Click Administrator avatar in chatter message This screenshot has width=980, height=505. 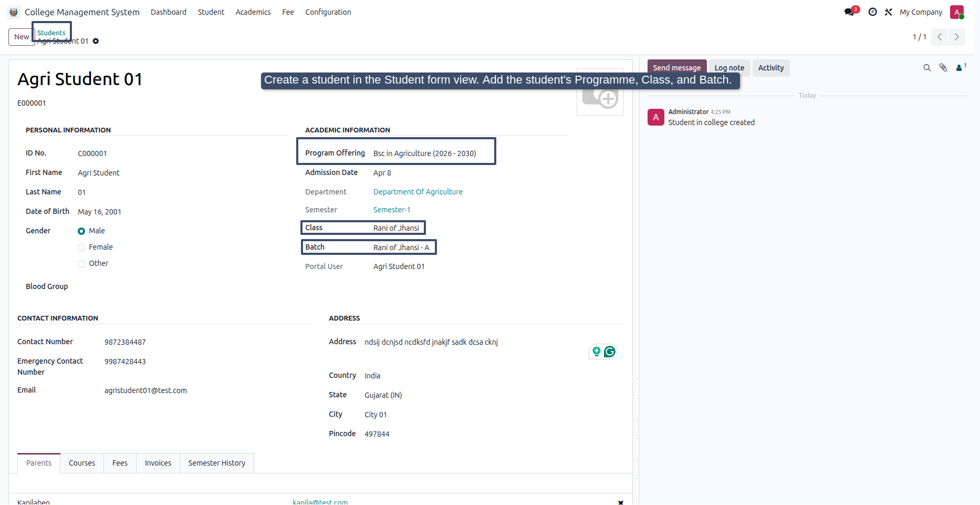click(x=656, y=117)
